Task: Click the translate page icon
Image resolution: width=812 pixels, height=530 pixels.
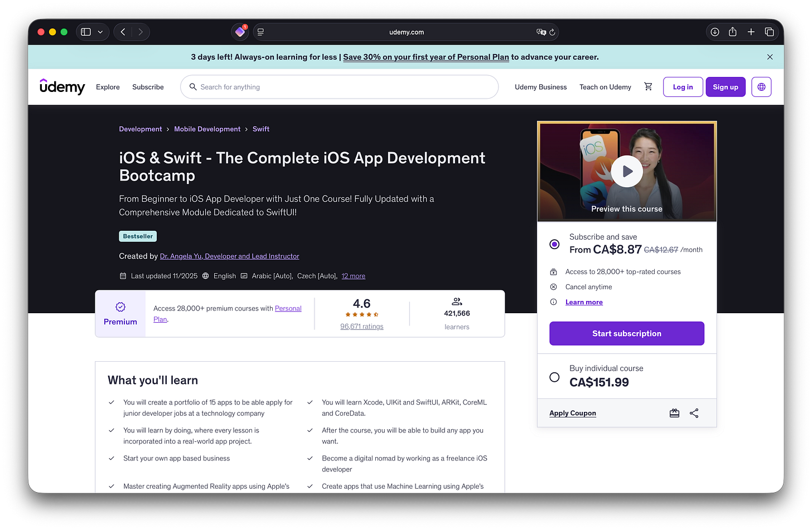Action: [x=541, y=32]
